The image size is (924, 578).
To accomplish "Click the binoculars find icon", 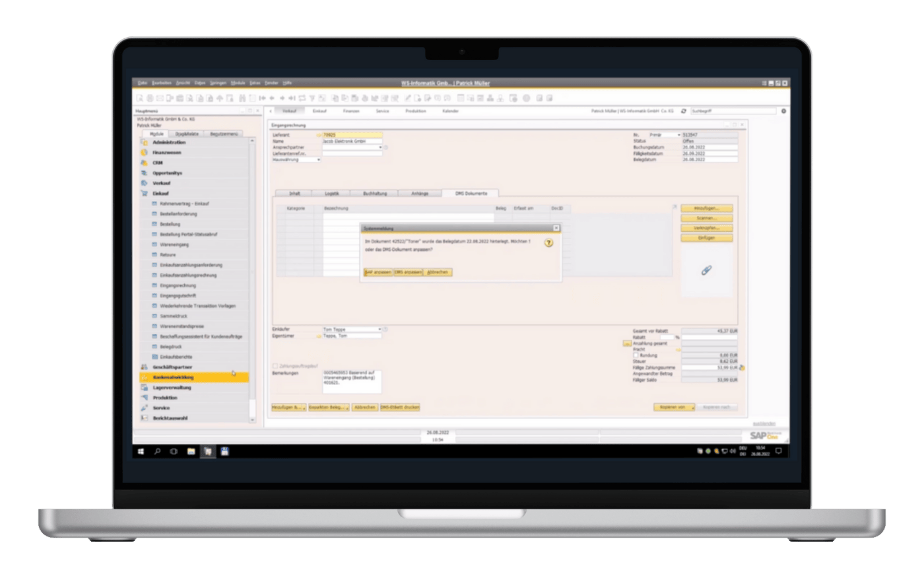I will (x=242, y=98).
